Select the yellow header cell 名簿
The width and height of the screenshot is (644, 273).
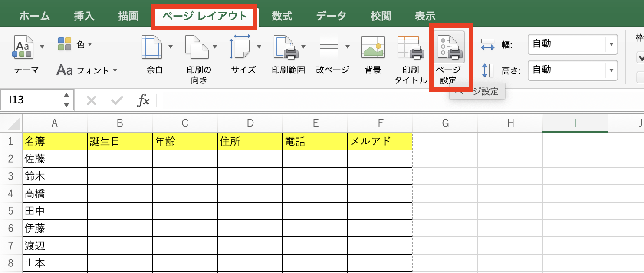tap(54, 140)
